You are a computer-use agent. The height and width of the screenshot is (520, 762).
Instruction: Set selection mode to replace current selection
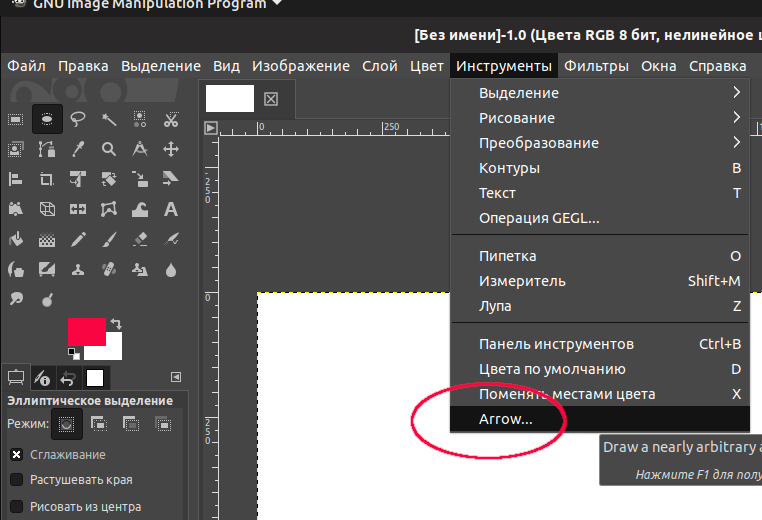pos(67,424)
